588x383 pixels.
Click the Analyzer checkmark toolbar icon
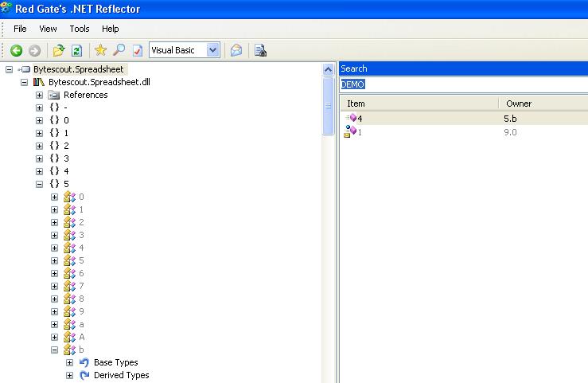pyautogui.click(x=138, y=50)
